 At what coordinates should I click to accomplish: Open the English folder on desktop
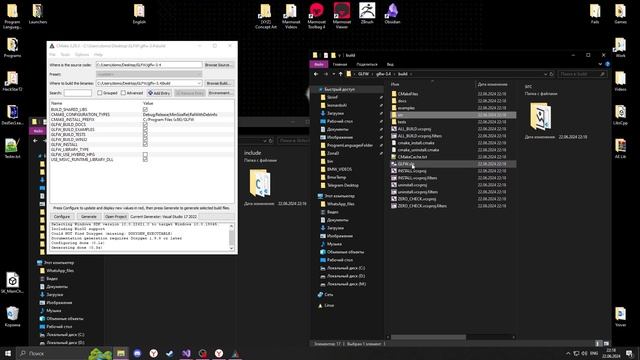click(139, 13)
